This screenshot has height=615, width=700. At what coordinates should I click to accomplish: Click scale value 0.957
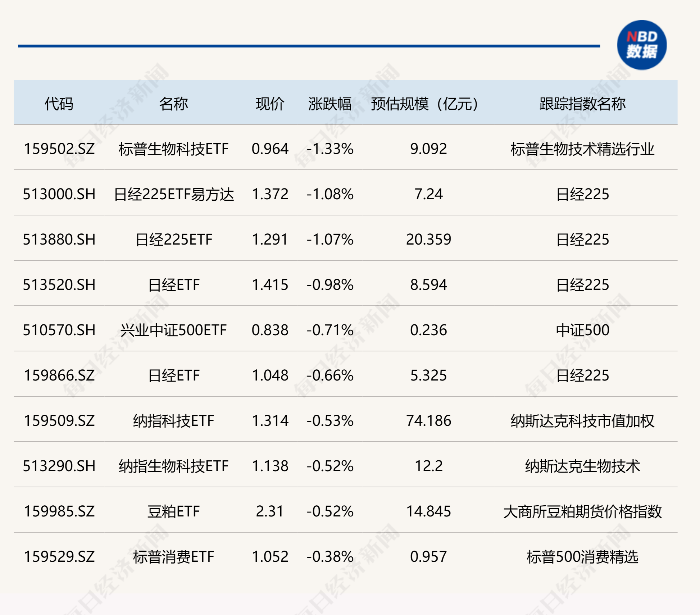click(x=428, y=557)
